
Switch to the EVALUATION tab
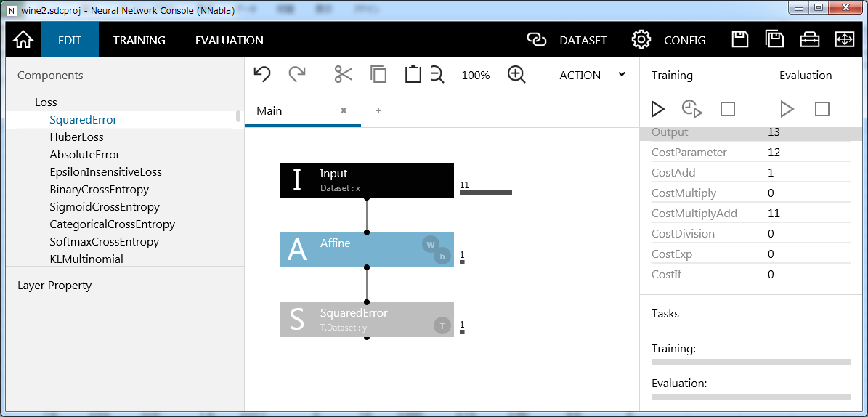[x=229, y=40]
